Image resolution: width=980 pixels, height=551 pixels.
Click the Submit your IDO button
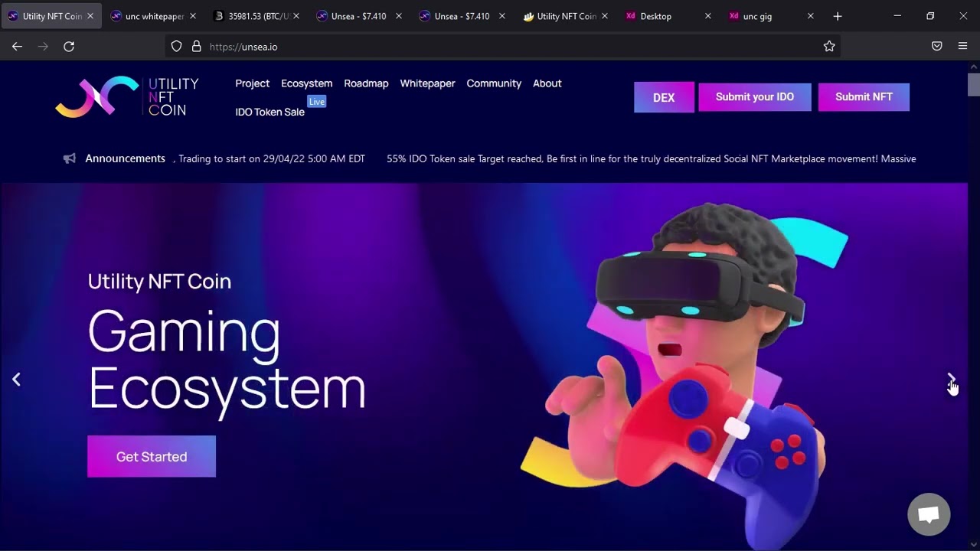(x=755, y=97)
